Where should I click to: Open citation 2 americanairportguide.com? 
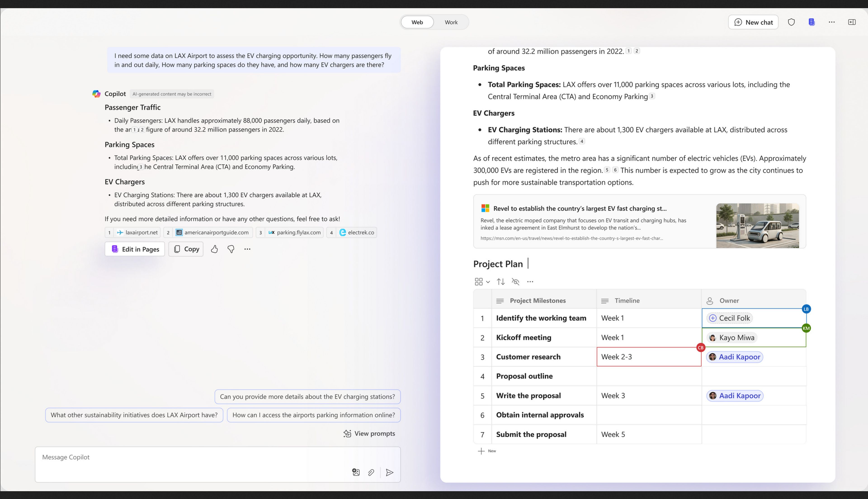[208, 232]
